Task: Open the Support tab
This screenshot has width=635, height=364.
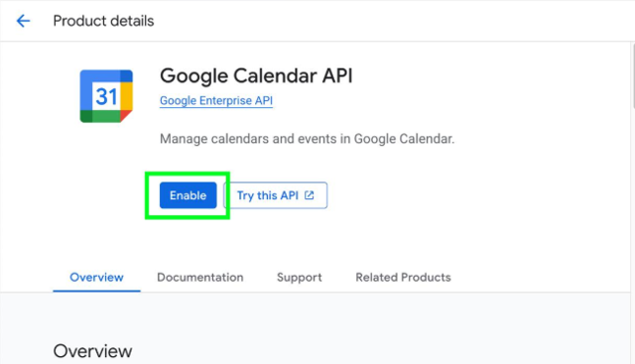Action: click(300, 278)
